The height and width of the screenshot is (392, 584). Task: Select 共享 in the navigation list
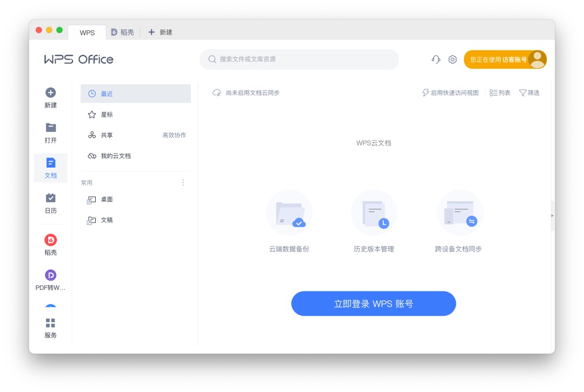click(136, 135)
